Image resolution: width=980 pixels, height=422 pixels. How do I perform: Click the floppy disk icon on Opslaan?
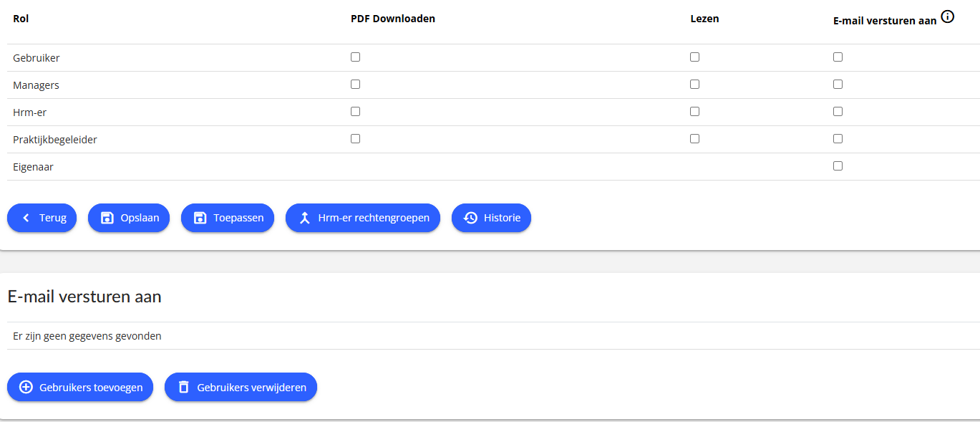pos(107,218)
